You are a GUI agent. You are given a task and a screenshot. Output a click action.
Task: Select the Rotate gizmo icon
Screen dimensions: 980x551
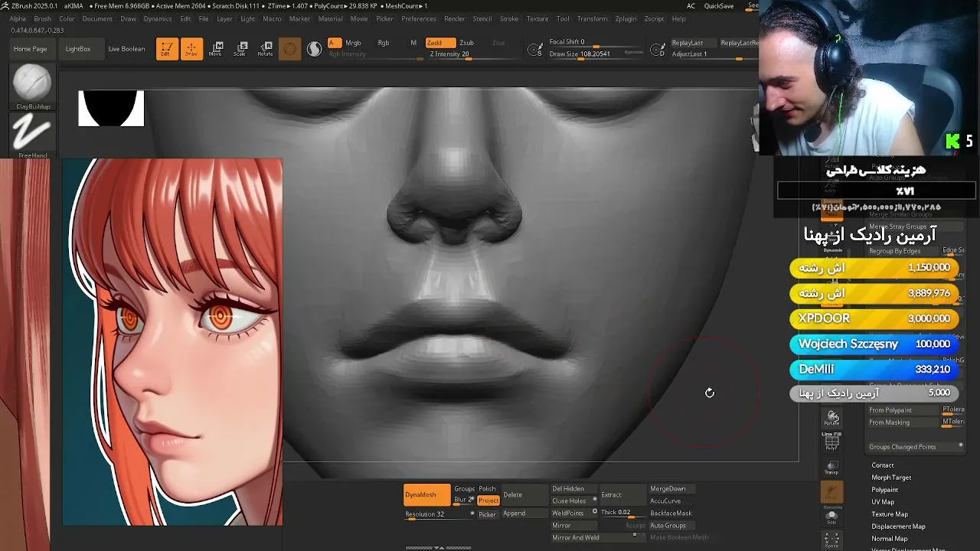point(265,49)
